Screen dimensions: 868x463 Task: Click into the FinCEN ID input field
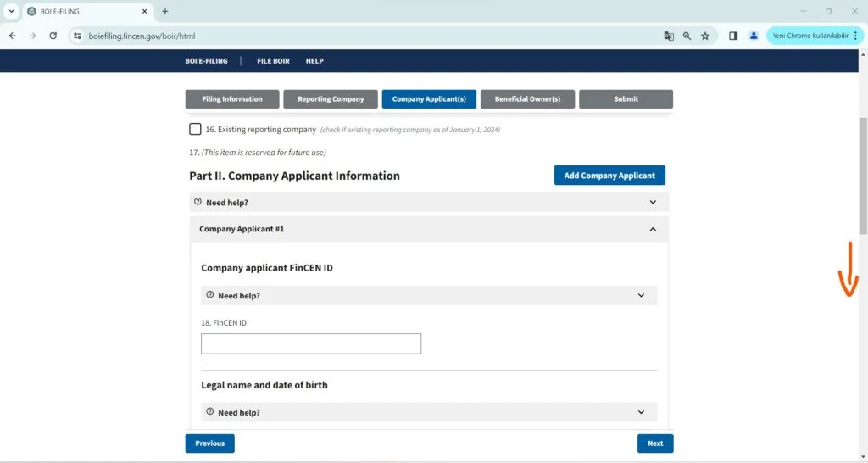(x=311, y=343)
